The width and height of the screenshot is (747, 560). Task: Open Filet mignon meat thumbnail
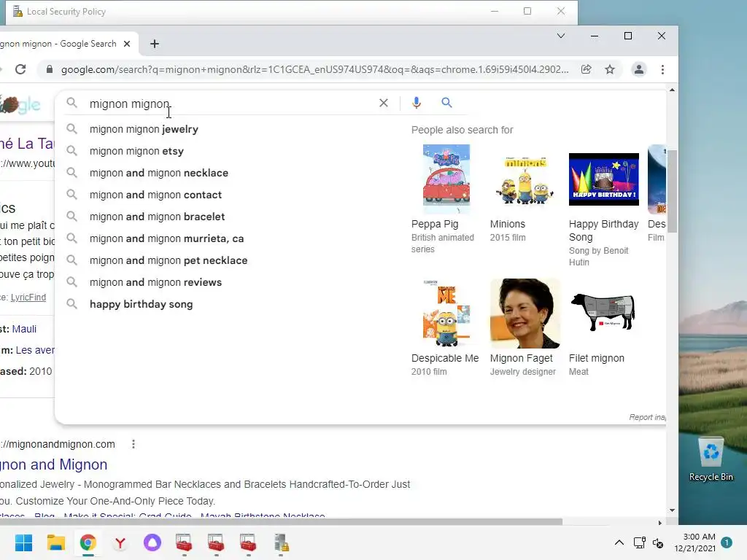603,312
